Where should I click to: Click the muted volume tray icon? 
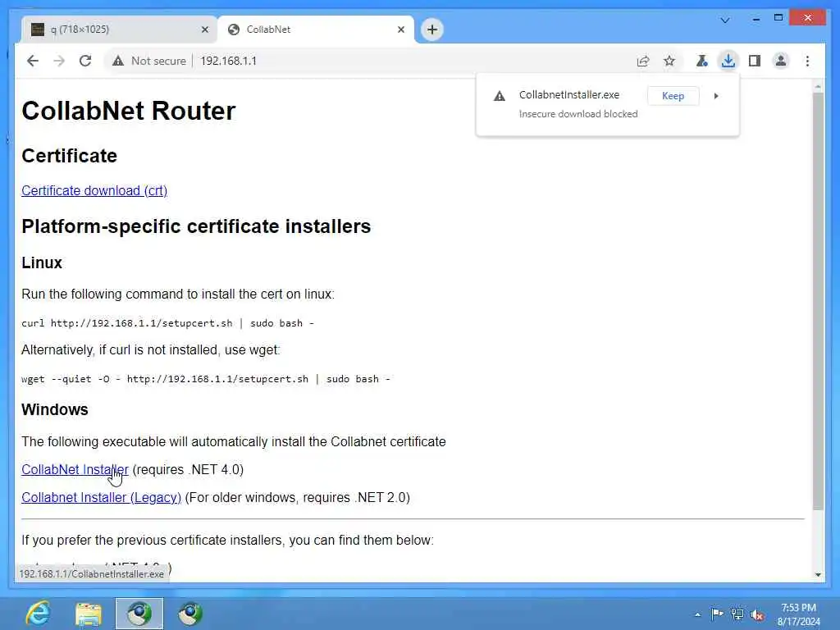[x=757, y=614]
